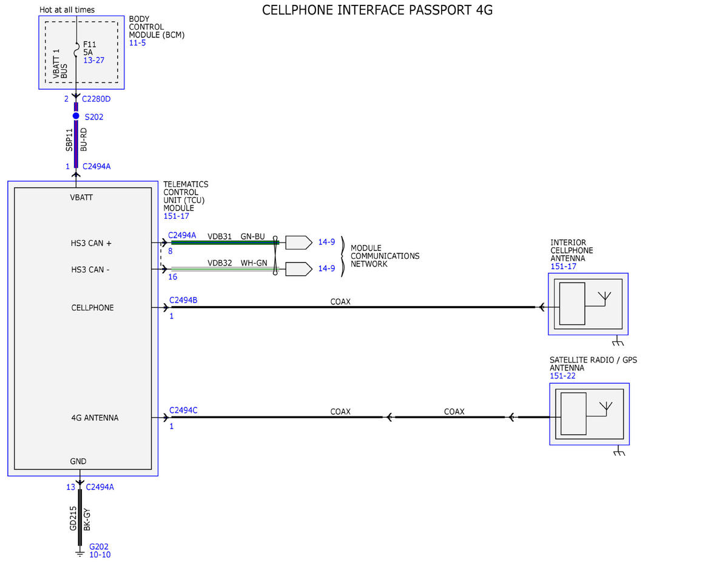Open the 13-27 reference for fuse F11
Viewport: 728px width, 562px height.
coord(93,61)
